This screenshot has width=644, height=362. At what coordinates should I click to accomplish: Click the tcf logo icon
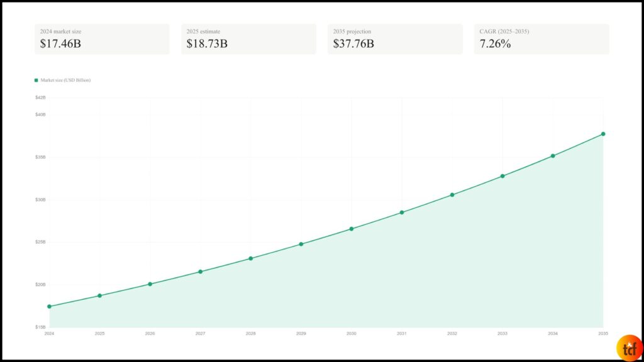pyautogui.click(x=630, y=347)
